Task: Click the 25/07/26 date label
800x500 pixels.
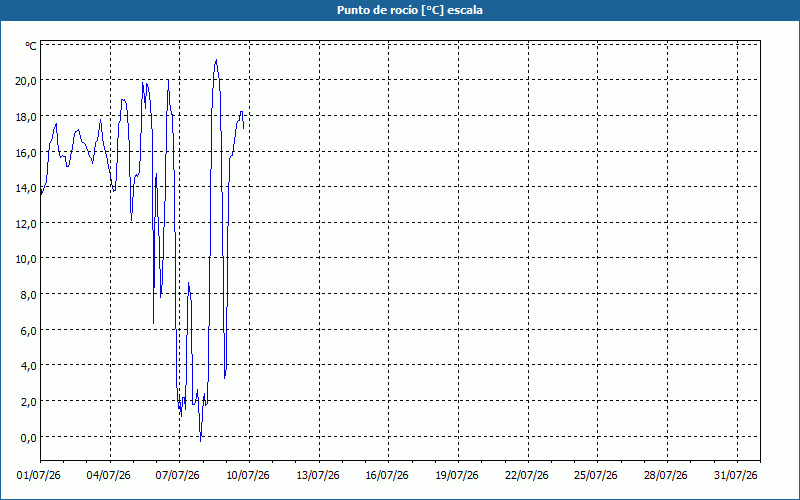Action: 596,476
